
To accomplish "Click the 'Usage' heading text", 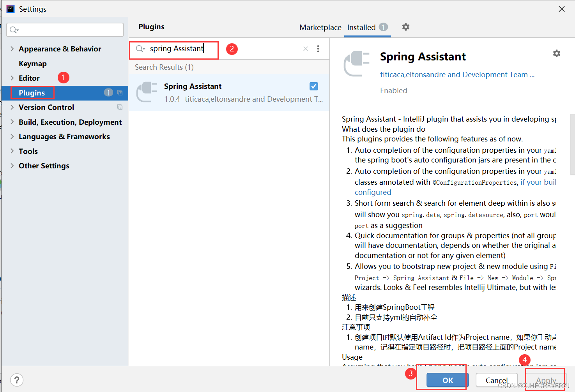I will [x=352, y=357].
